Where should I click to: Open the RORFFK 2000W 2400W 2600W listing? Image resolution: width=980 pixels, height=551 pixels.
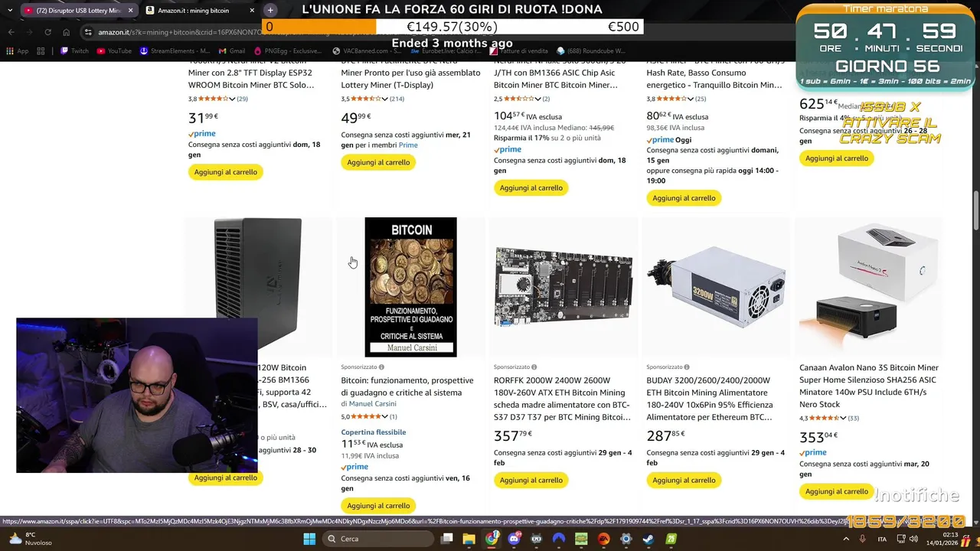tap(563, 399)
